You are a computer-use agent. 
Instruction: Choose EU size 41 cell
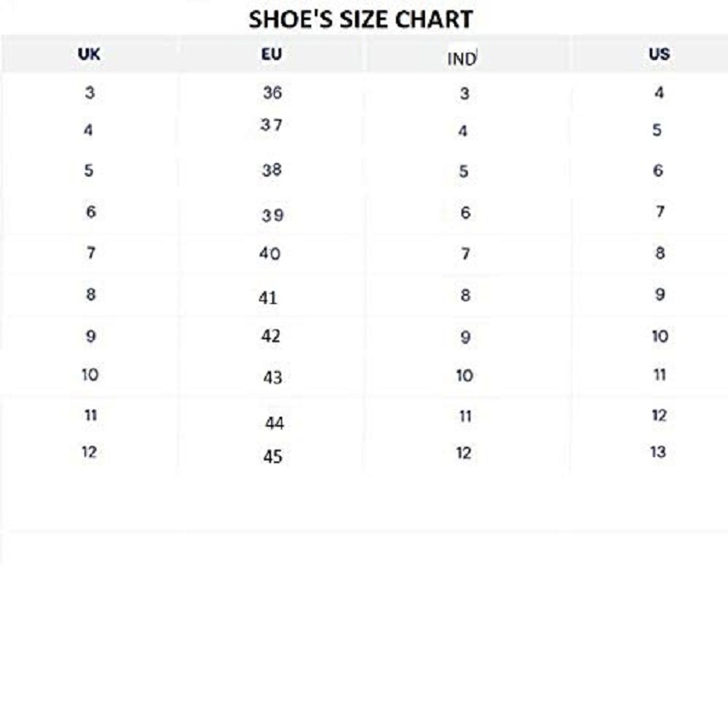pos(268,298)
